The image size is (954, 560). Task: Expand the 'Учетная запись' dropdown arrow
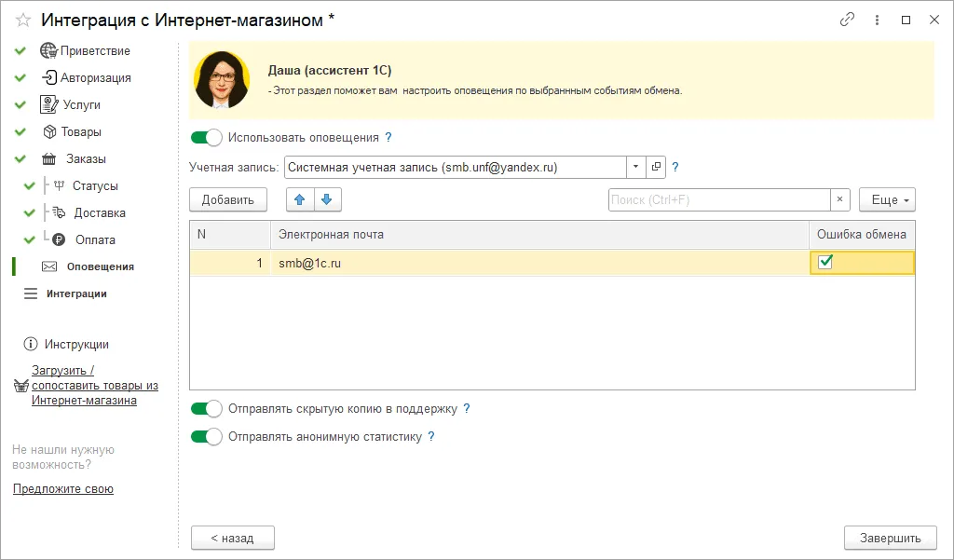click(635, 168)
